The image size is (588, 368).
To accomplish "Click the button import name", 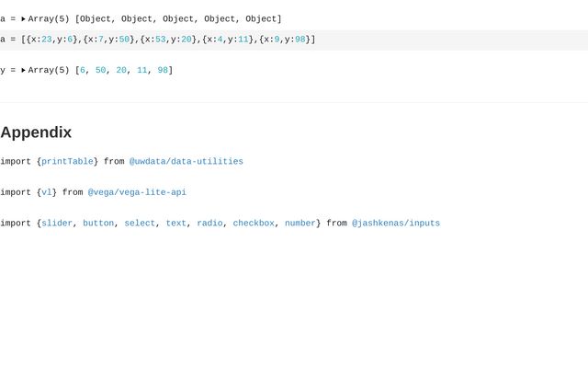I will point(98,224).
